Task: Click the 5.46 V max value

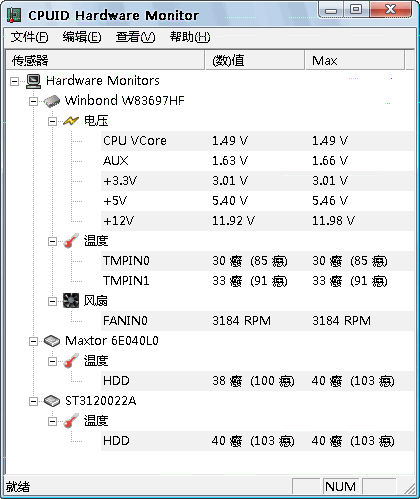Action: point(330,201)
